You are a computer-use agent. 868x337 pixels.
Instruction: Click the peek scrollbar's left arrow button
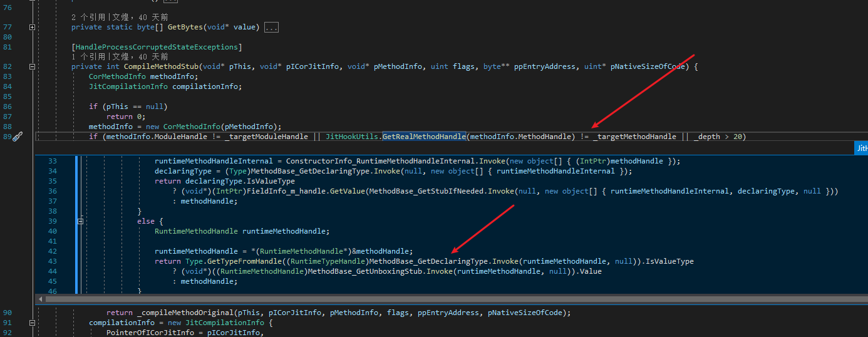point(41,299)
